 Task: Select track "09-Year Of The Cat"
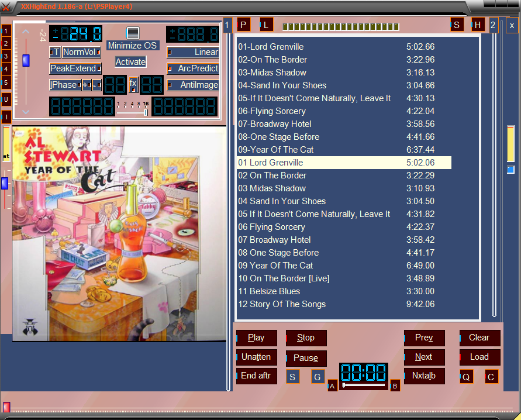(x=344, y=150)
